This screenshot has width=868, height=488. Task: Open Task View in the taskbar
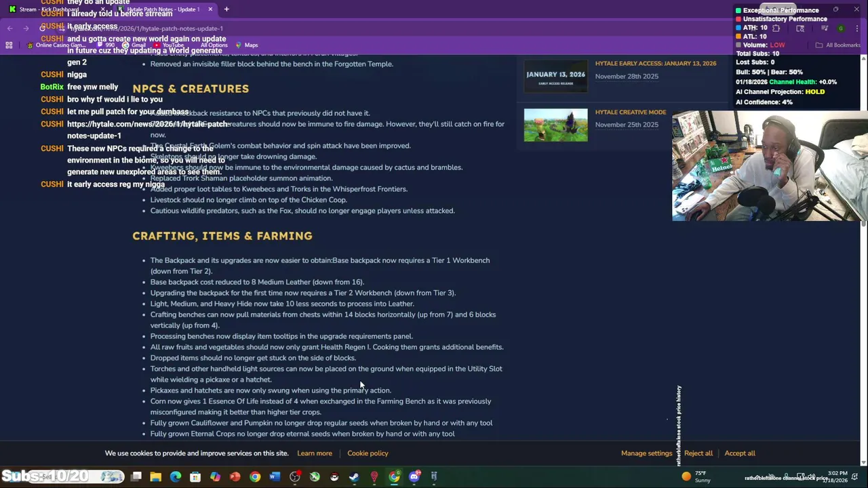pos(136,476)
